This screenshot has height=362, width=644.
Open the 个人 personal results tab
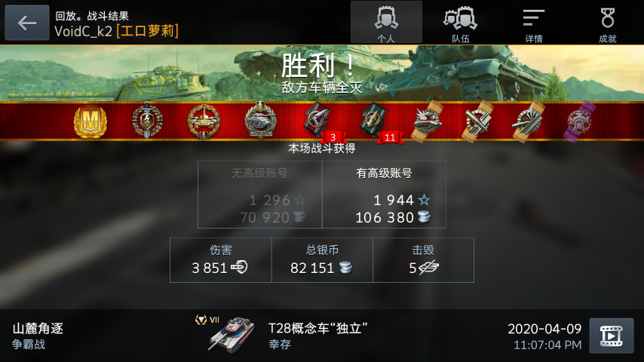click(x=386, y=22)
